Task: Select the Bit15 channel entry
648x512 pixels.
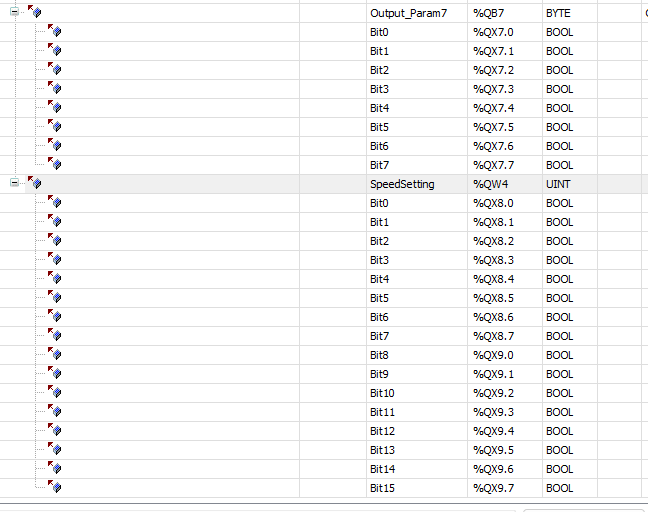Action: coord(382,488)
